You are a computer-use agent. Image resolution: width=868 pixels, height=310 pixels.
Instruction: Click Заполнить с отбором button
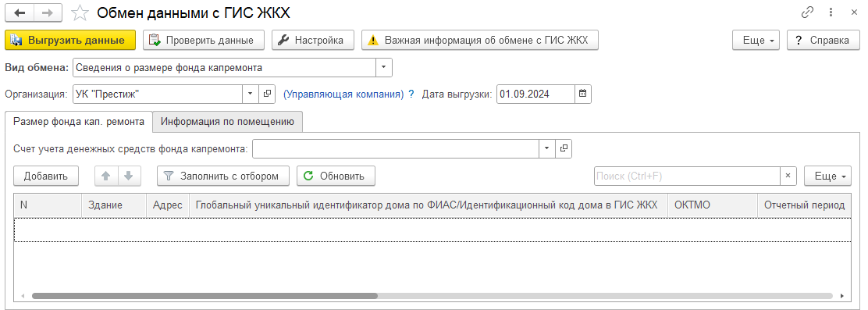(224, 176)
